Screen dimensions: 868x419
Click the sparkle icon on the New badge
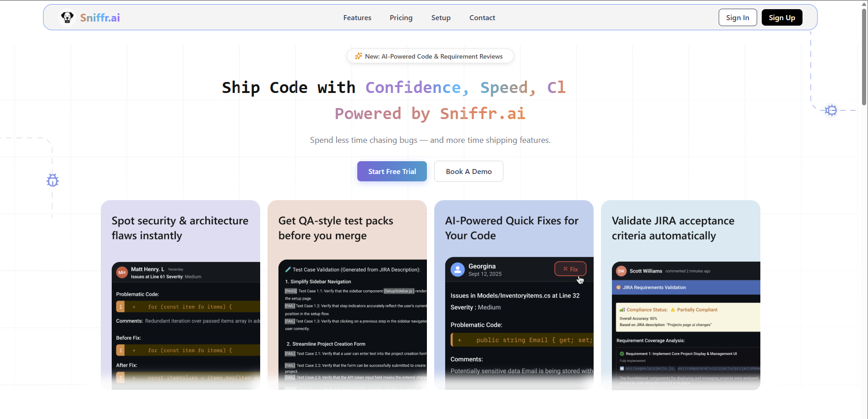click(x=358, y=56)
